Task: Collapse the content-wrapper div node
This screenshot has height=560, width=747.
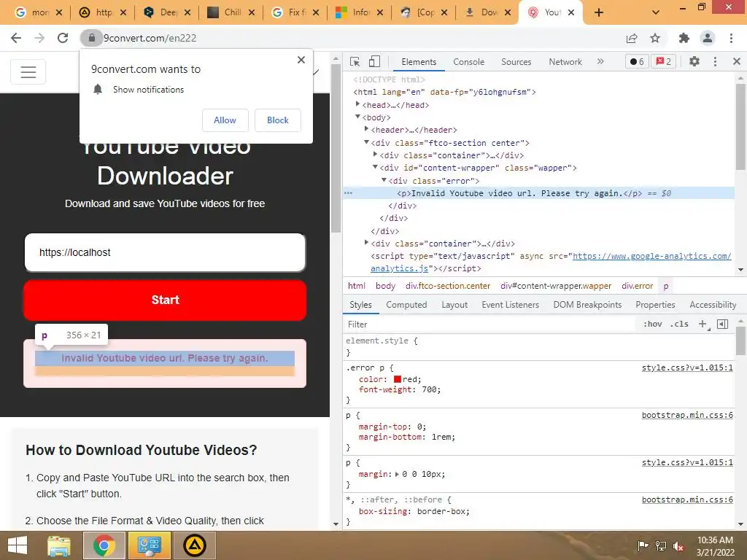Action: click(x=375, y=167)
